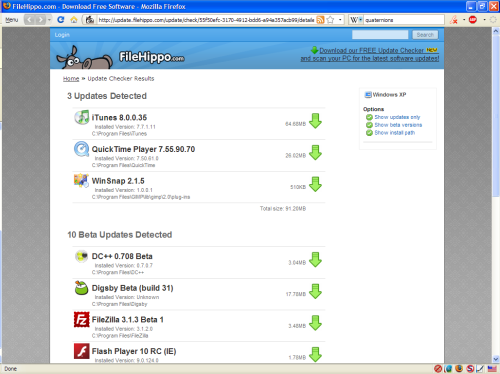Click the FileZilla application icon
The image size is (500, 374).
pos(82,319)
